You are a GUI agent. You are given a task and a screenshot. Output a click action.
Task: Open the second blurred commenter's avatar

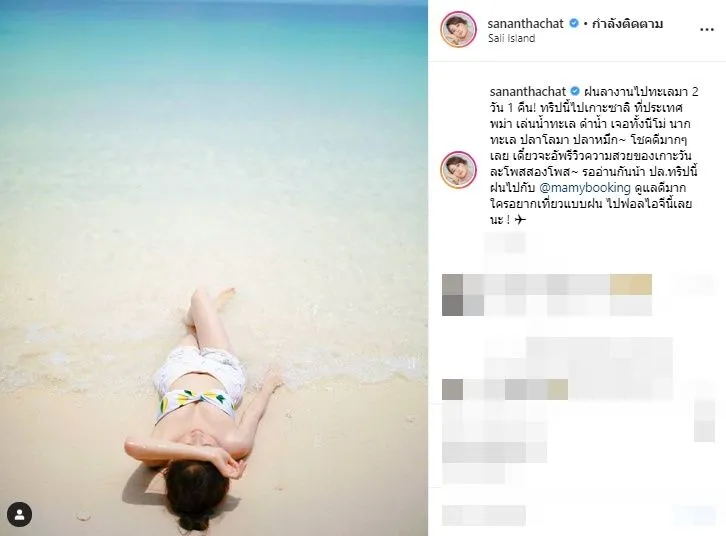click(x=452, y=389)
